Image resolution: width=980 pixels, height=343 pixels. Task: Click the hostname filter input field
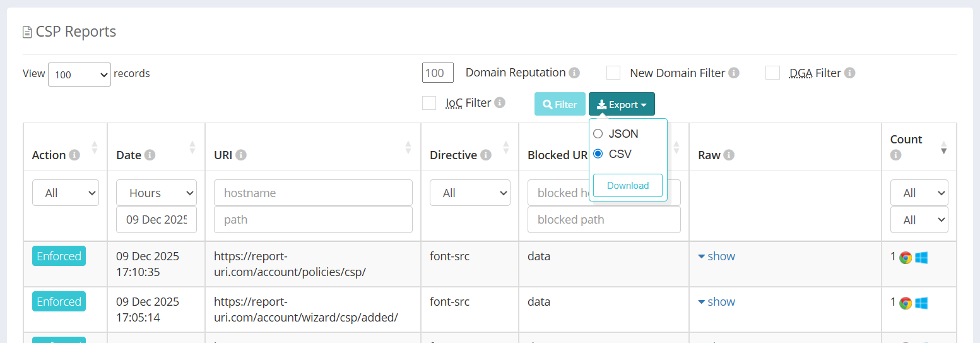pos(313,193)
